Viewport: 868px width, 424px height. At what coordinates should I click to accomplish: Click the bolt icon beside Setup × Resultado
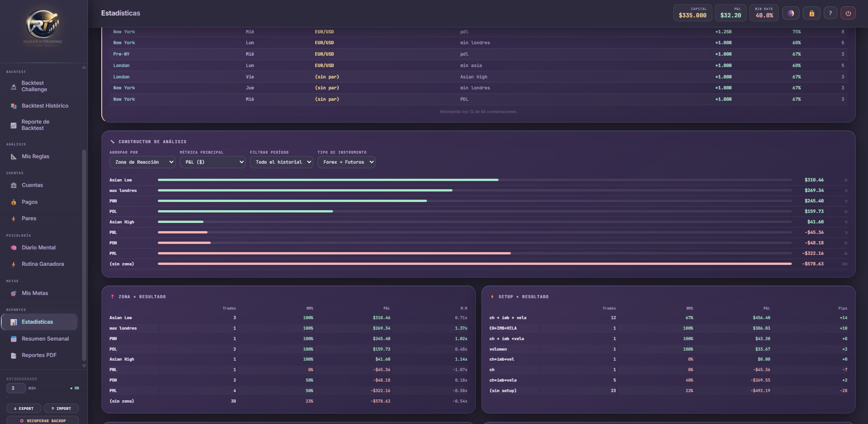point(492,297)
